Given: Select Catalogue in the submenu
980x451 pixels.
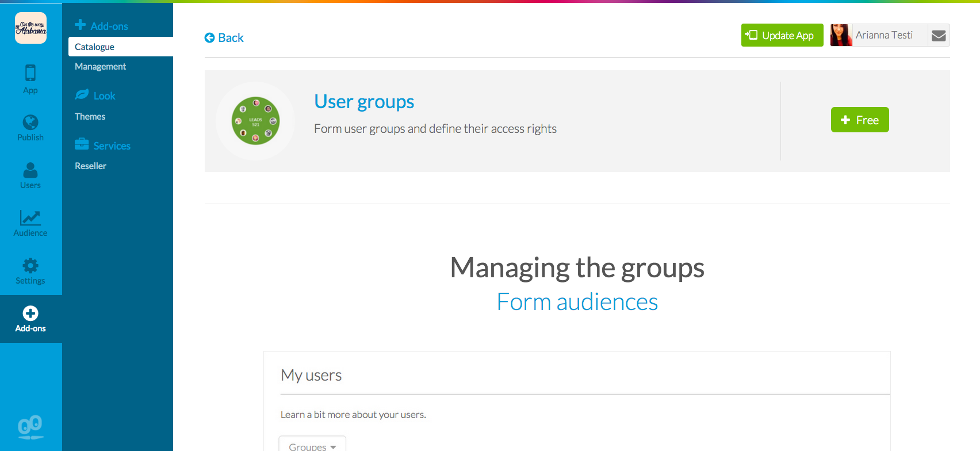Looking at the screenshot, I should pyautogui.click(x=95, y=47).
